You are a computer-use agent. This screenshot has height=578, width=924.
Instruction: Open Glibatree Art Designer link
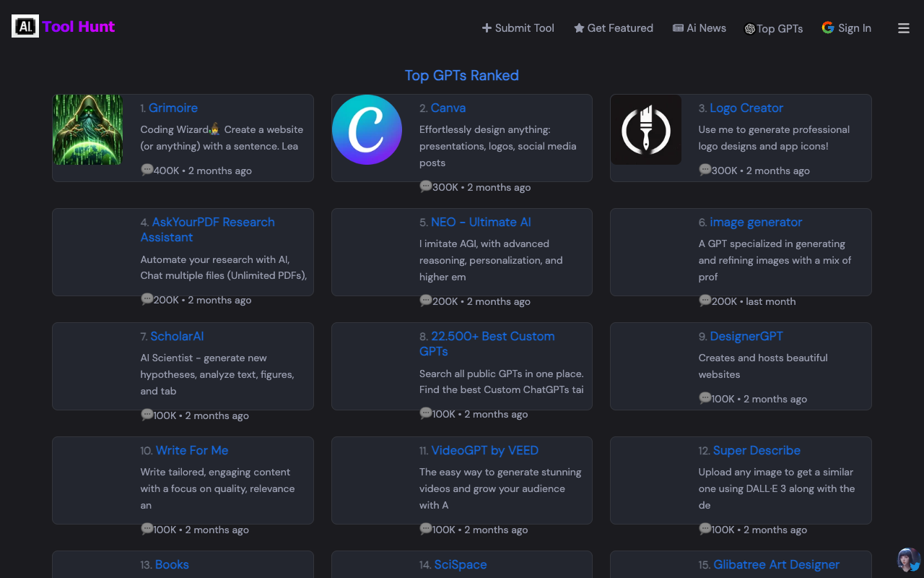[777, 564]
